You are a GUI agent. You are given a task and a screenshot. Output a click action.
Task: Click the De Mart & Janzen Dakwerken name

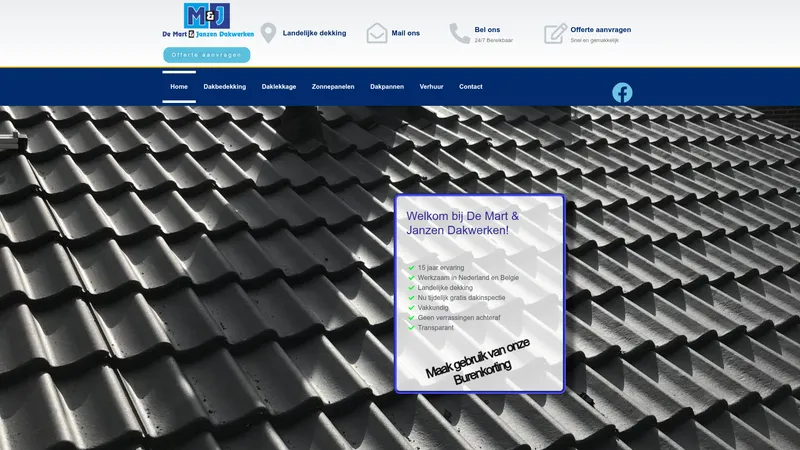208,34
